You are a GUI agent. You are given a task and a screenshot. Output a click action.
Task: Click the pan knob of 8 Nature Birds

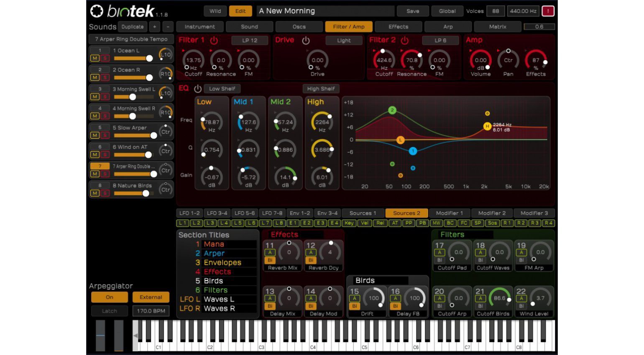point(166,189)
